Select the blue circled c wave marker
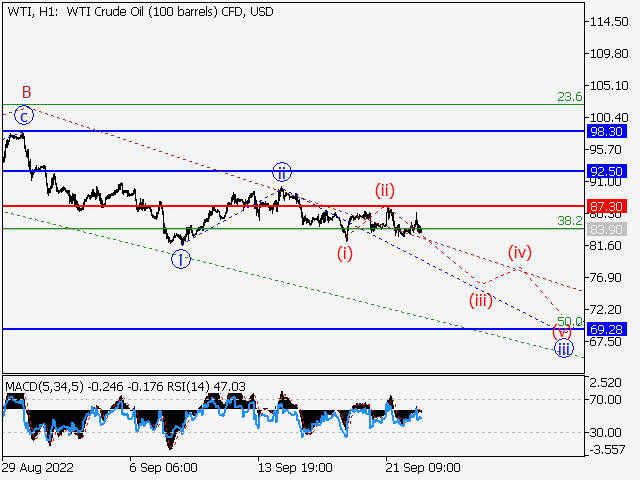640x480 pixels. click(x=24, y=116)
